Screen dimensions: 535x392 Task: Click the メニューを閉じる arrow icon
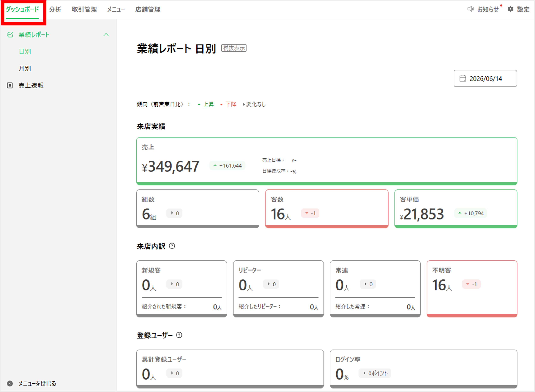click(10, 383)
